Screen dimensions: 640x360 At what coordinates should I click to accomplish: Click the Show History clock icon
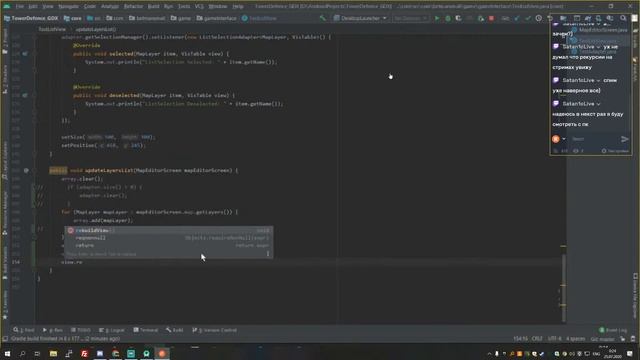(x=539, y=18)
